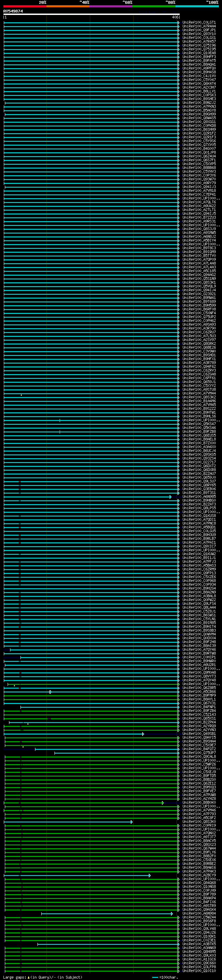The height and width of the screenshot is (980, 222).
Task: Open hit UniRef100_B4FQT2
Action: click(199, 749)
